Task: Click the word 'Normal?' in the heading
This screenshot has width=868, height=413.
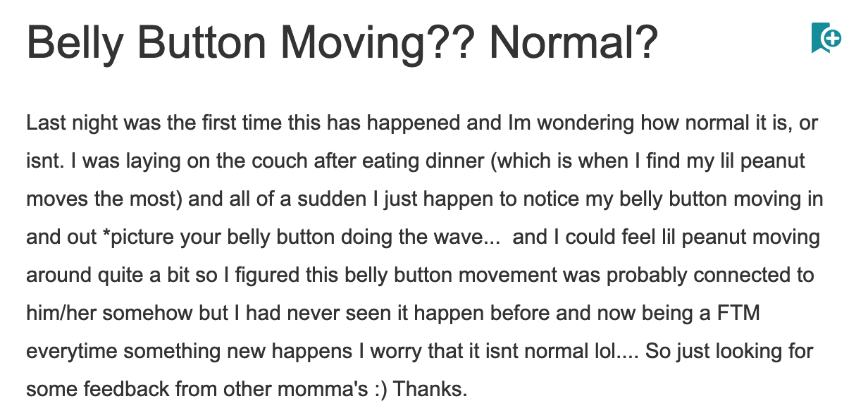Action: [x=573, y=44]
